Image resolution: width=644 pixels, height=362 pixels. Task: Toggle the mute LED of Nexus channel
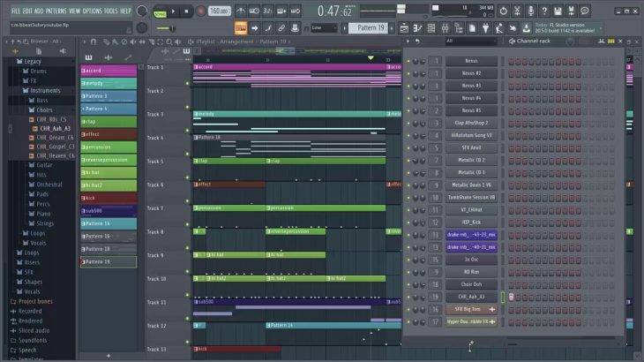(408, 61)
